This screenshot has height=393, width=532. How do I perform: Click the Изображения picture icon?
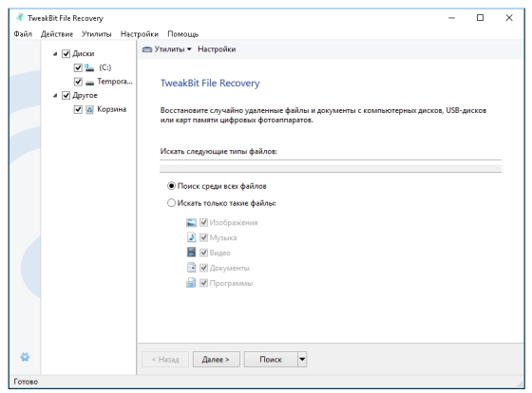pos(191,223)
